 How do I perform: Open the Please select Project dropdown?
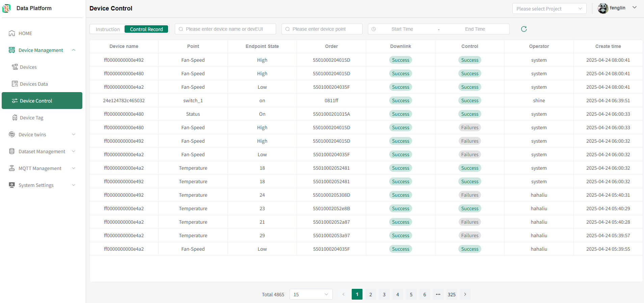pyautogui.click(x=549, y=8)
